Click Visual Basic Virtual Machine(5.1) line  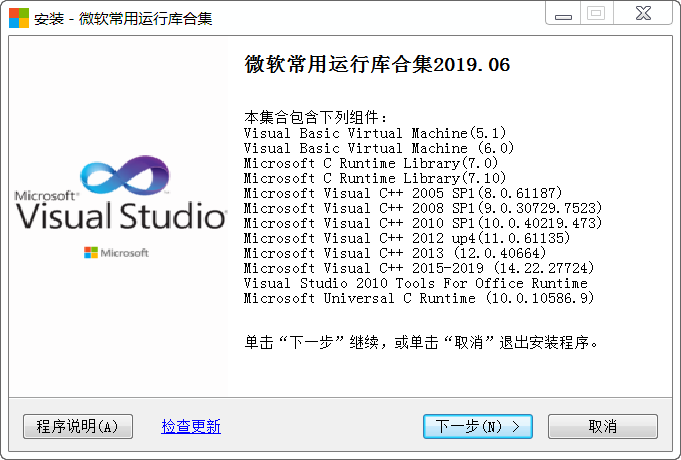click(x=375, y=133)
